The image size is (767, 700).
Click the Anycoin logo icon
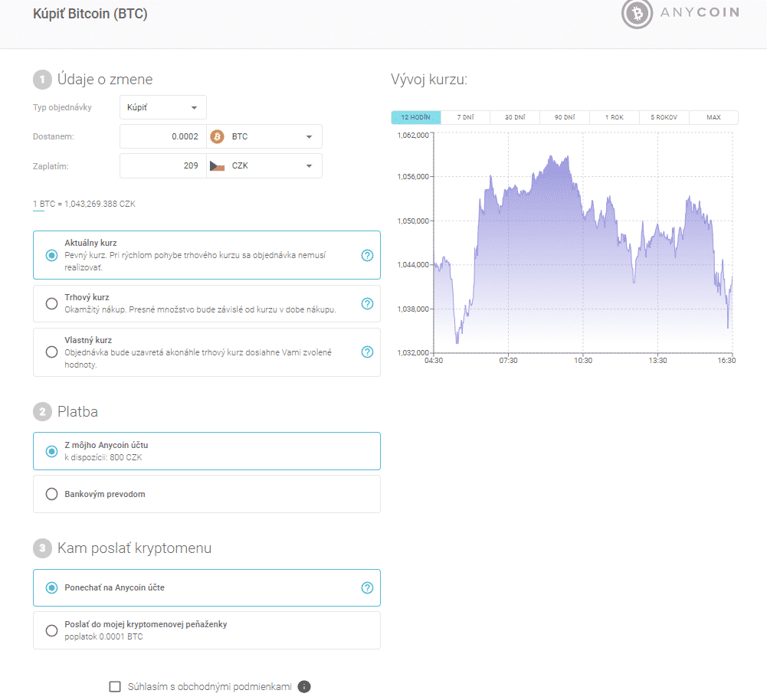point(636,14)
